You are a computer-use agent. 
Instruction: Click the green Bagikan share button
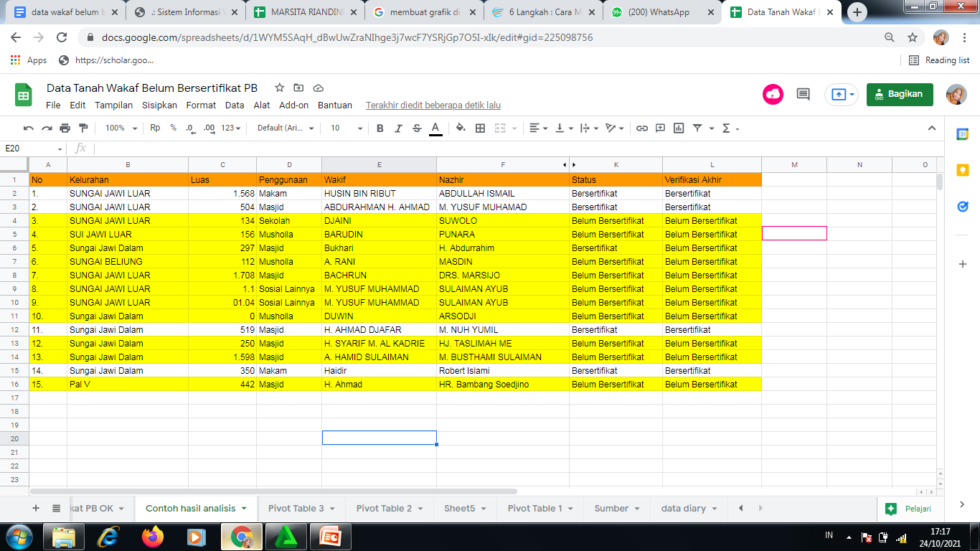[x=900, y=94]
